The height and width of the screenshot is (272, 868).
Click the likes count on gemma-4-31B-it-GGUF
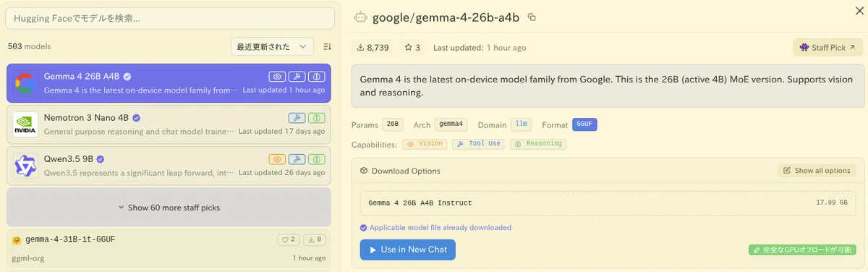coord(288,239)
